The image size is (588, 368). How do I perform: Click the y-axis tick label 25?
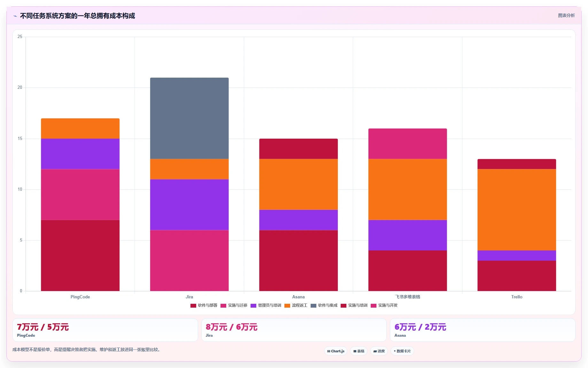20,37
